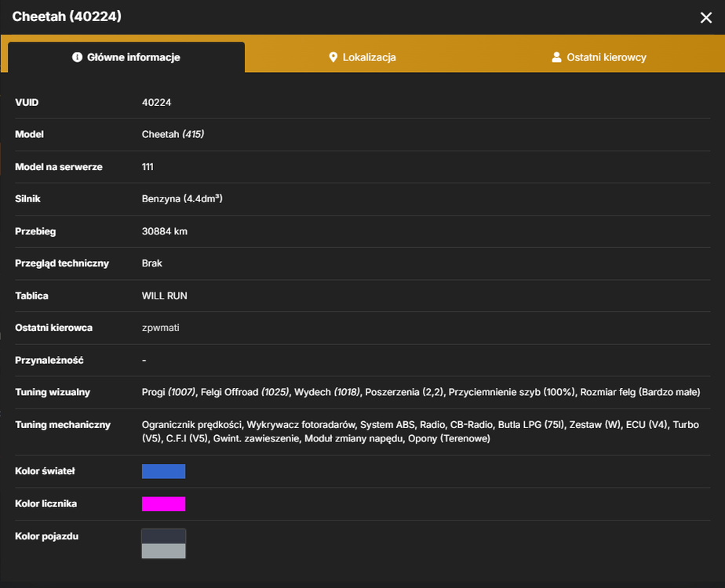
Task: Click the Kolor świateł label
Action: (x=45, y=471)
